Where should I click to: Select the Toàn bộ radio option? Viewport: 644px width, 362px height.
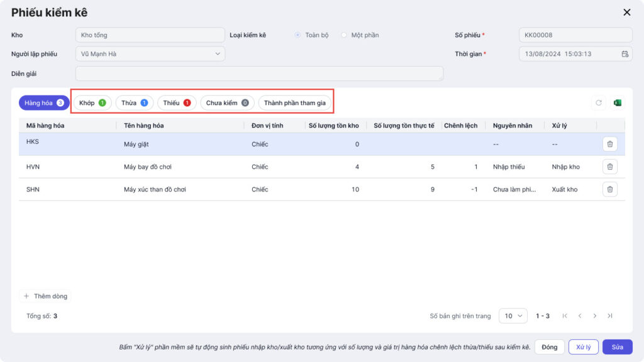point(297,35)
